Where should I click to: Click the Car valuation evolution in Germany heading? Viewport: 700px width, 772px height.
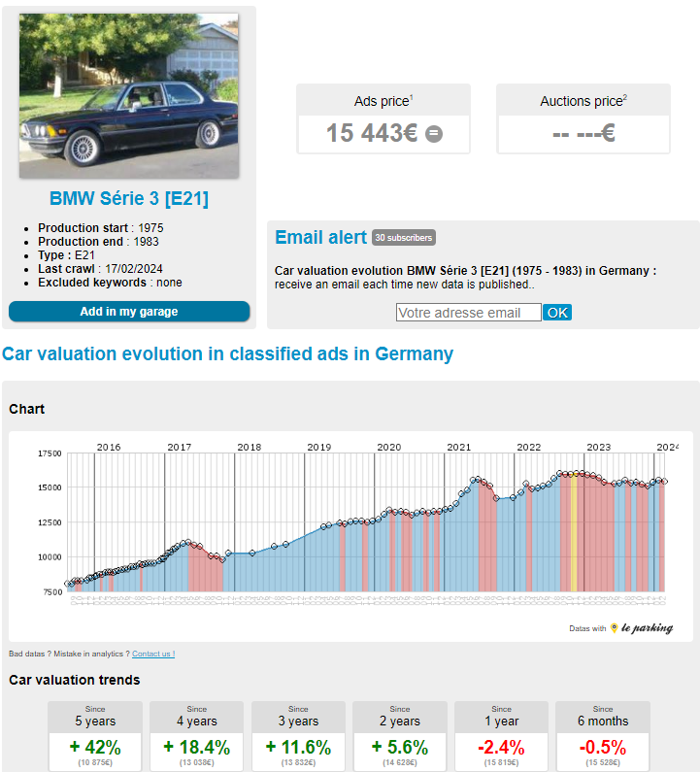tap(227, 354)
